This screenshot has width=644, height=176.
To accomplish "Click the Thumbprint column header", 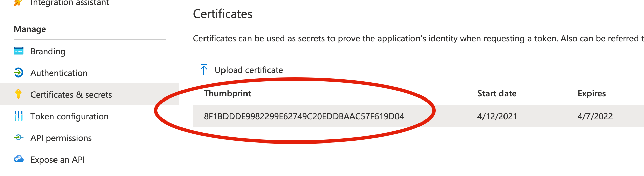I will 228,93.
